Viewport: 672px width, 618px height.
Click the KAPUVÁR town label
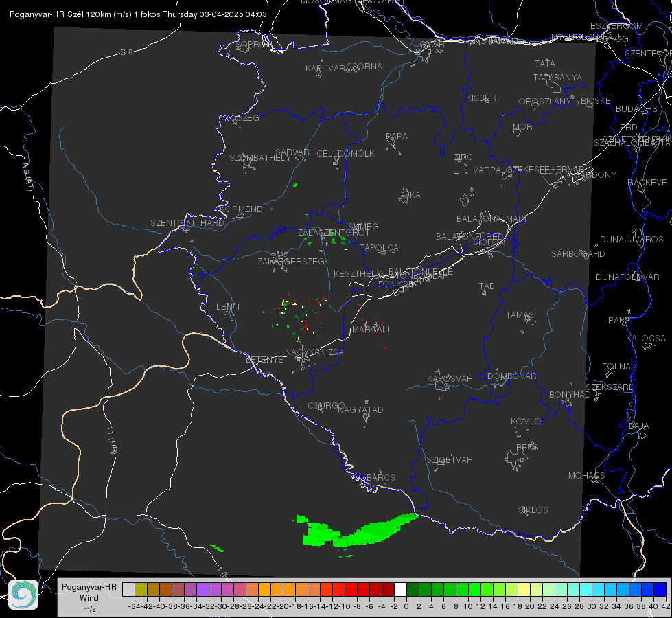(x=325, y=69)
